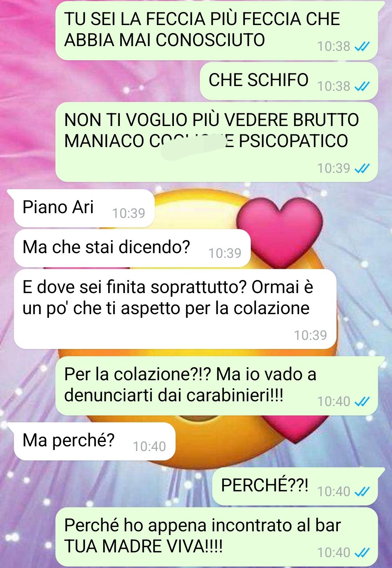
Task: Tap the 10:39 timestamp of 'Piano Ari'
Action: [128, 214]
